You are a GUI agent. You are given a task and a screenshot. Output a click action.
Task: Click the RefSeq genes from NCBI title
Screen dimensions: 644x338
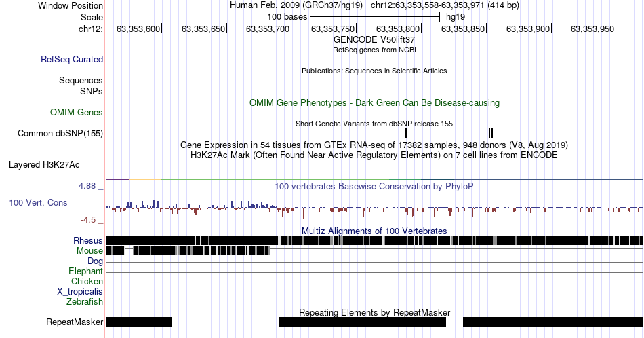click(374, 50)
